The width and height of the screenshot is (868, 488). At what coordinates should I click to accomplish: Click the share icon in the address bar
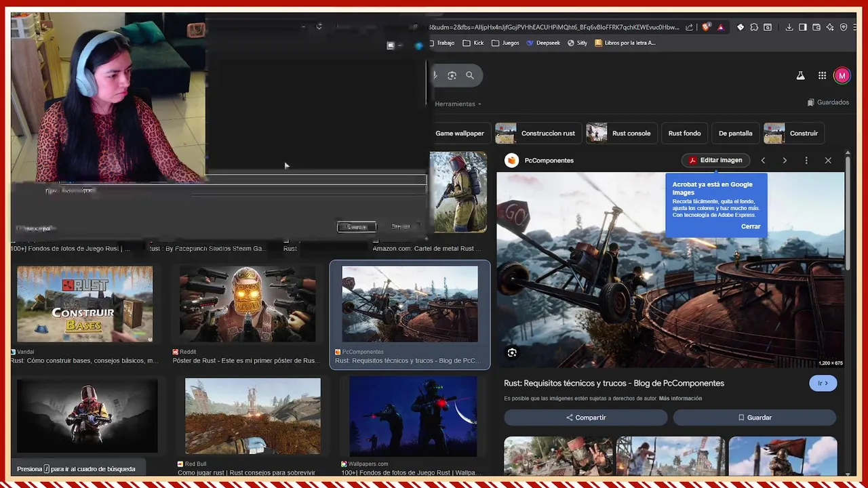690,27
